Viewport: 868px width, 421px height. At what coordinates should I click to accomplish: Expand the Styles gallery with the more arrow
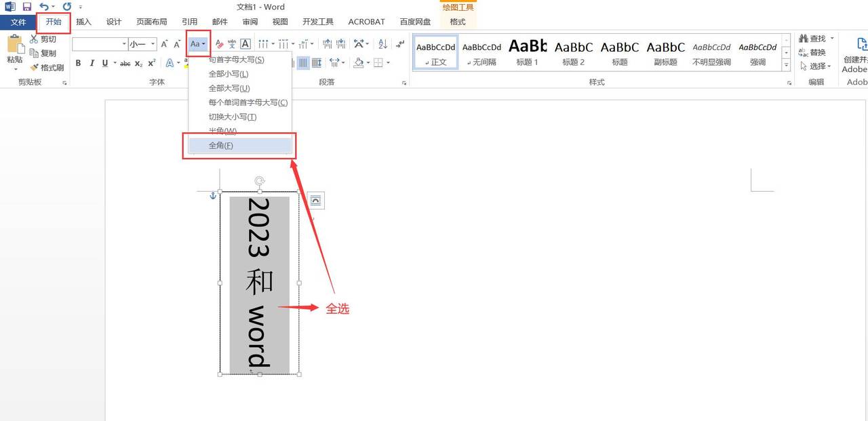(x=787, y=65)
